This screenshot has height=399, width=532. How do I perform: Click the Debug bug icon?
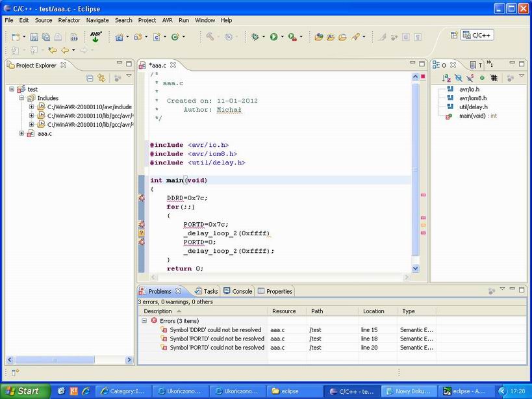click(255, 37)
